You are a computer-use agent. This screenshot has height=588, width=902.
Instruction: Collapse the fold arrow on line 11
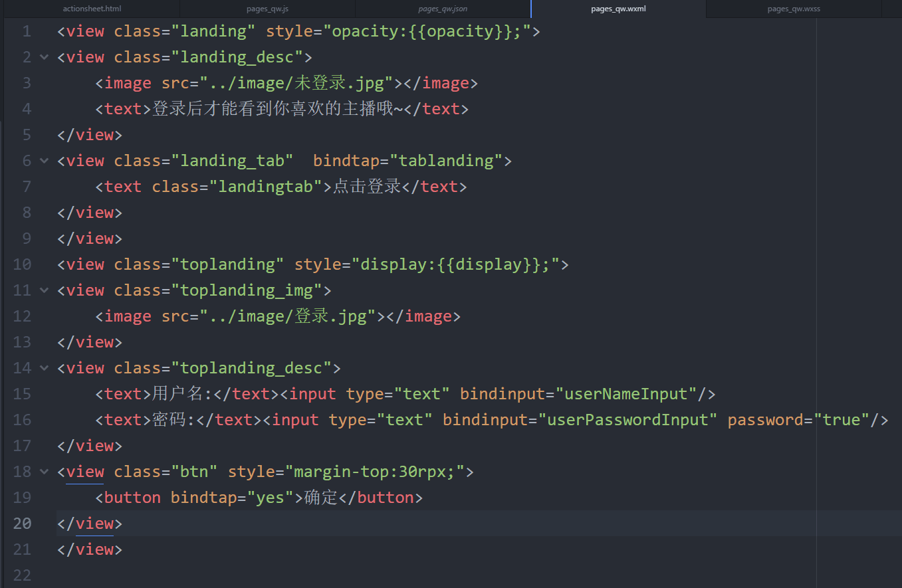(x=45, y=290)
